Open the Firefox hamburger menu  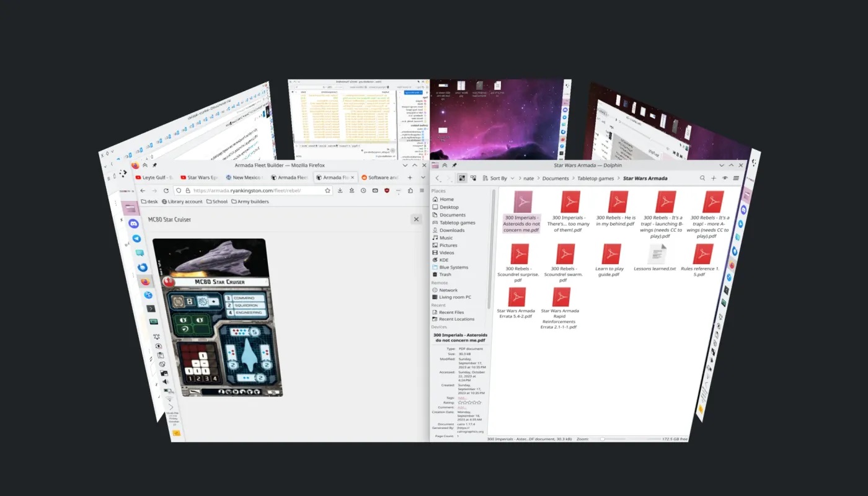pos(422,190)
